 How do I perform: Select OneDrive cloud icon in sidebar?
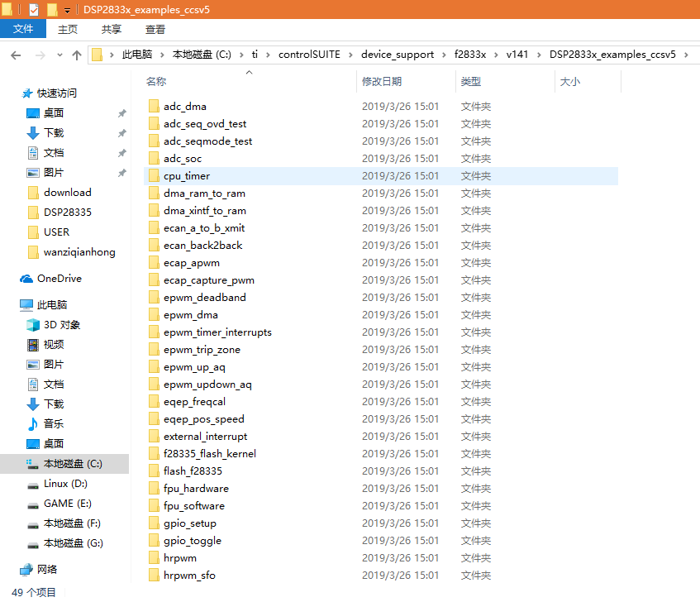[26, 279]
